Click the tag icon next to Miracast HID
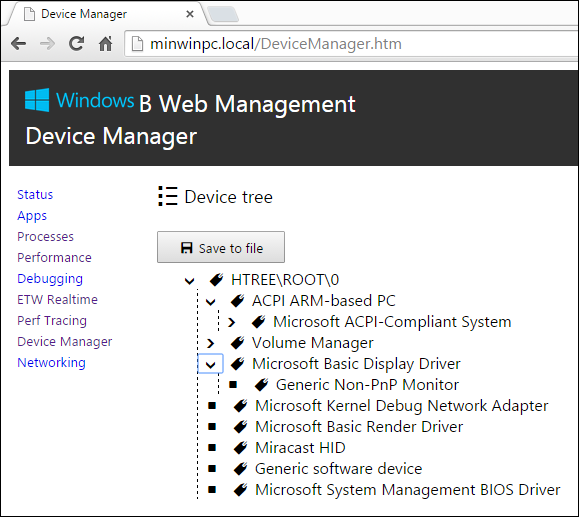Screen dimensions: 579x517 (241, 448)
